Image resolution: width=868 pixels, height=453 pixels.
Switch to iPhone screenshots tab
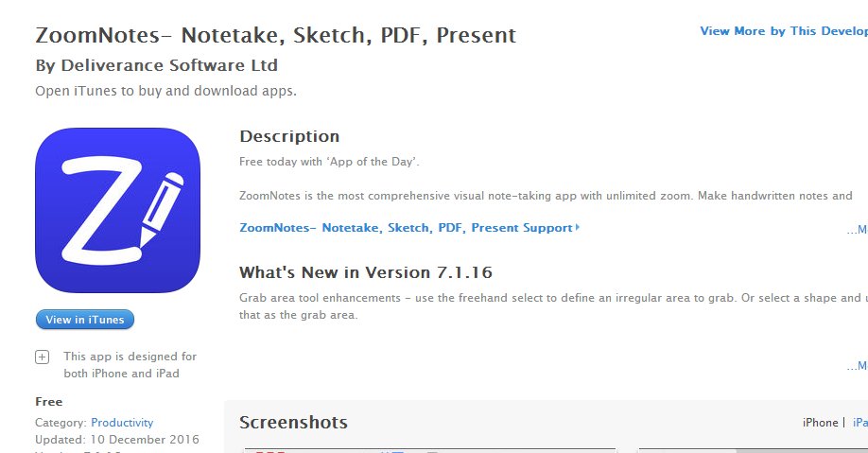[x=820, y=423]
